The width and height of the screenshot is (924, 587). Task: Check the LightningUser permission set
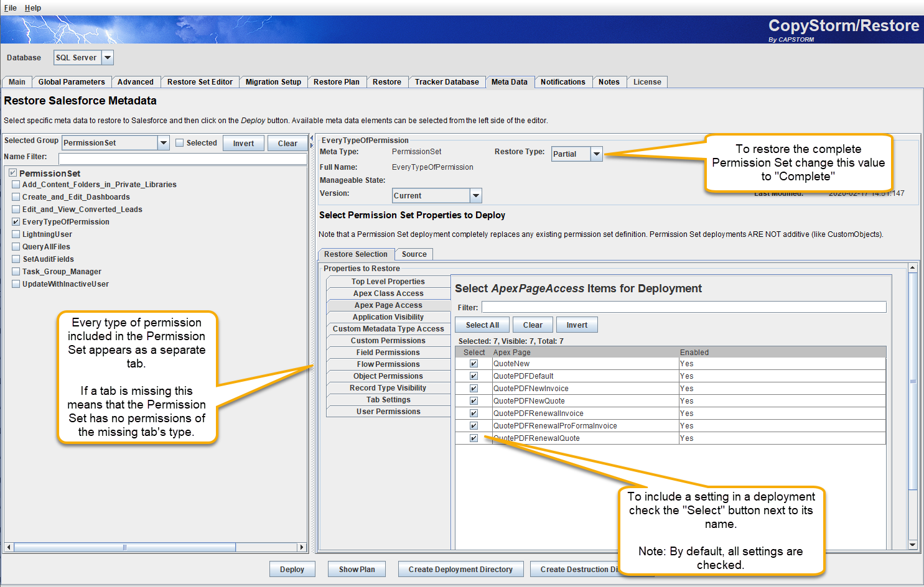point(16,234)
